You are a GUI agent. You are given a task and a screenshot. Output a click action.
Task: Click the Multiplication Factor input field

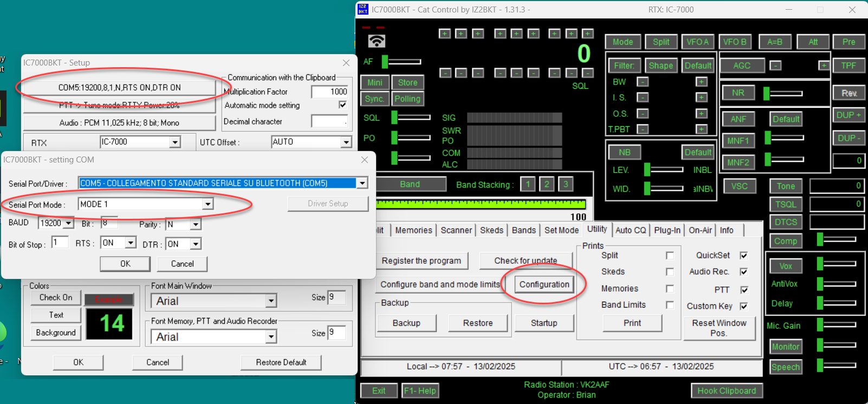point(329,92)
